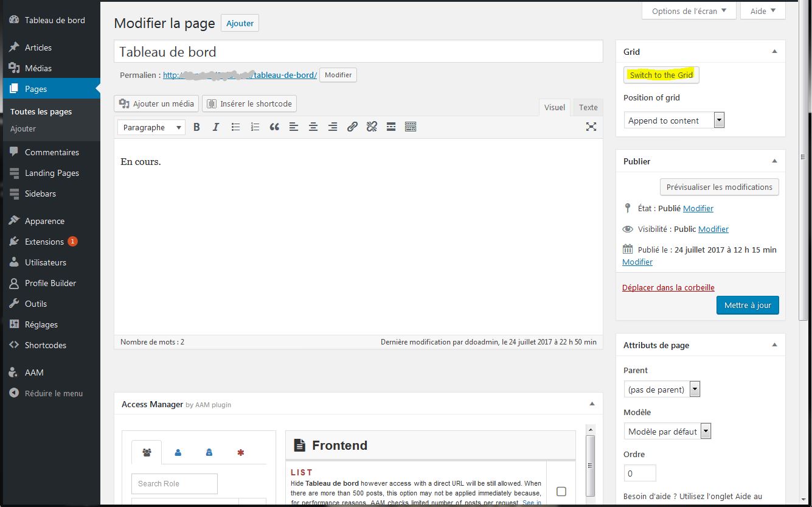
Task: Open Extensions in the sidebar menu
Action: [x=44, y=242]
